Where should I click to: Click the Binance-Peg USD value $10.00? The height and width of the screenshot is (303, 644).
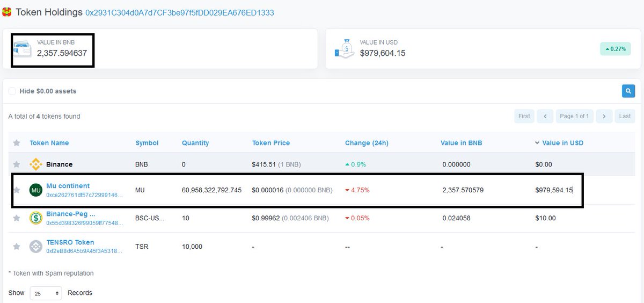545,218
